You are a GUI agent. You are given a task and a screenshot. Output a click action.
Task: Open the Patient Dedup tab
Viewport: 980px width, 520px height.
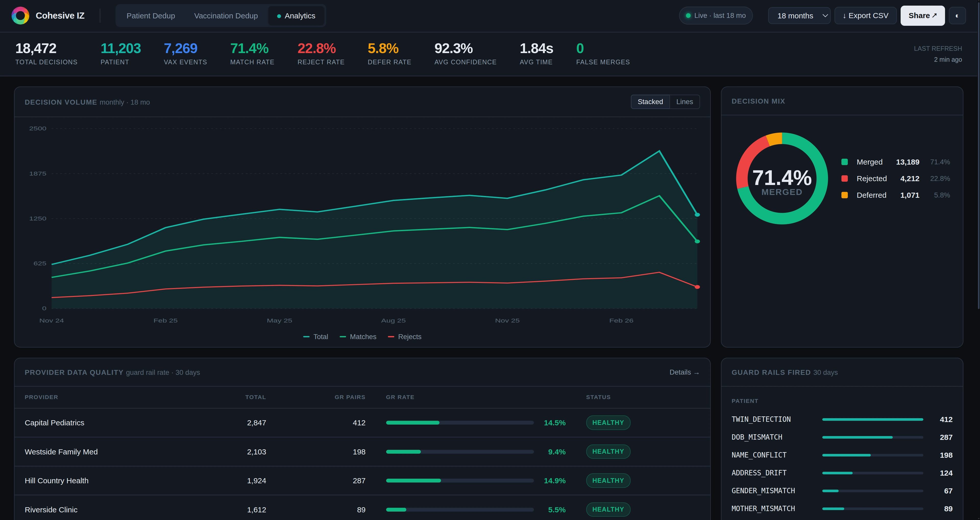point(151,16)
